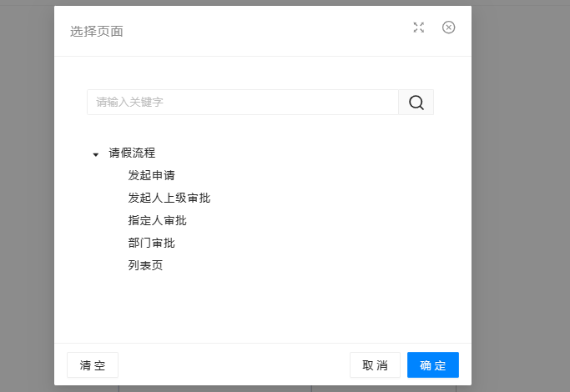Image resolution: width=570 pixels, height=392 pixels.
Task: Focus the 请输入关键字 search field
Action: coord(242,103)
